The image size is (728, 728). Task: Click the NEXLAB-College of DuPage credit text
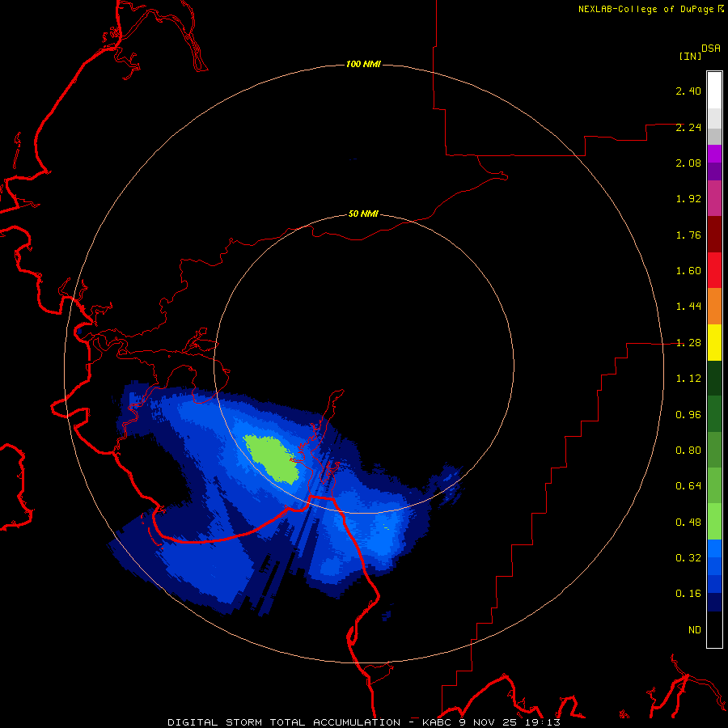coord(645,9)
